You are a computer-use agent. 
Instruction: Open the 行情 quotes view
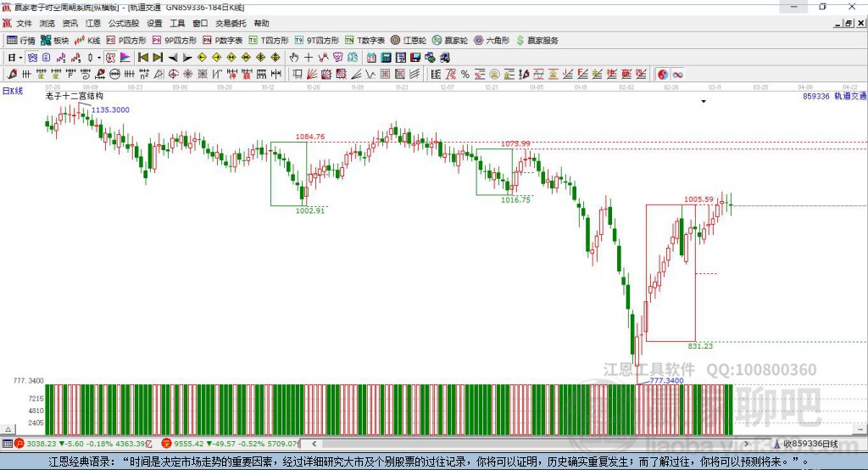pyautogui.click(x=20, y=41)
